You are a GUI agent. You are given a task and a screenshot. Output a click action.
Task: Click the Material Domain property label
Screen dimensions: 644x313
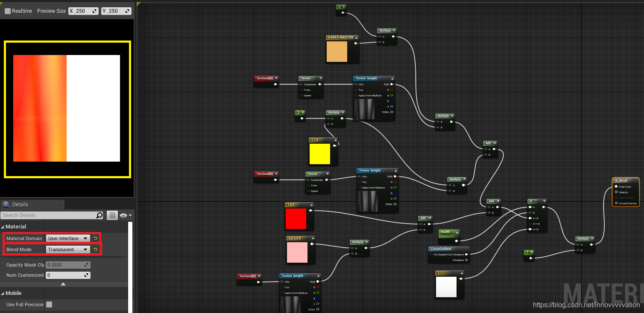click(24, 238)
